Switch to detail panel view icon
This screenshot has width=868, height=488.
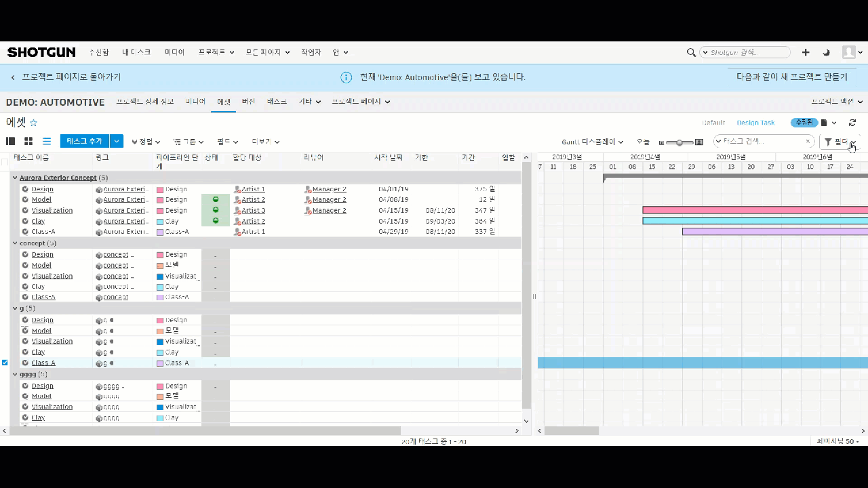11,141
